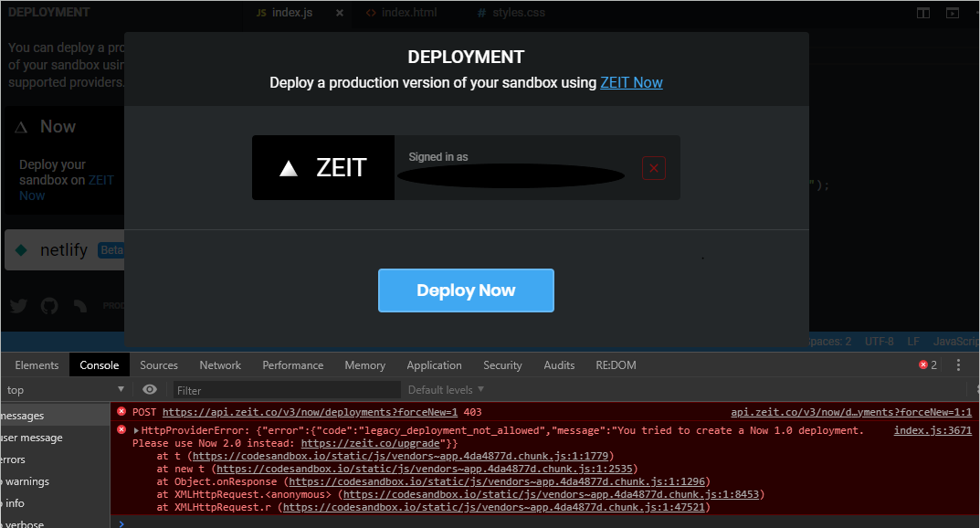Screen dimensions: 980x528
Task: Click UTF-8 encoding in editor status bar
Action: 879,342
